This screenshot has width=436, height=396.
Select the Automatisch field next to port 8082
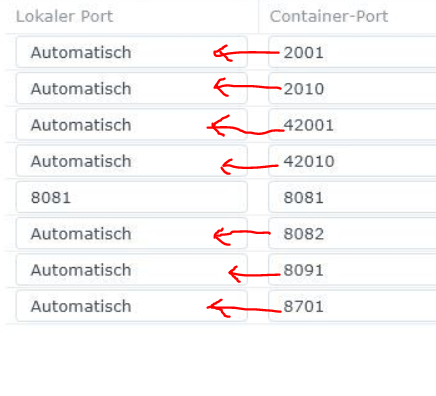point(132,233)
